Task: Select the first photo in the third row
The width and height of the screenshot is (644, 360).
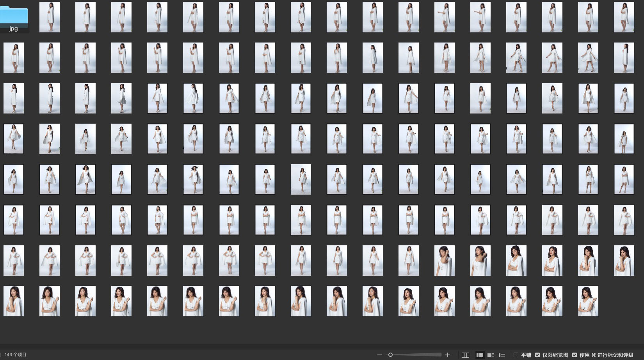Action: tap(14, 98)
